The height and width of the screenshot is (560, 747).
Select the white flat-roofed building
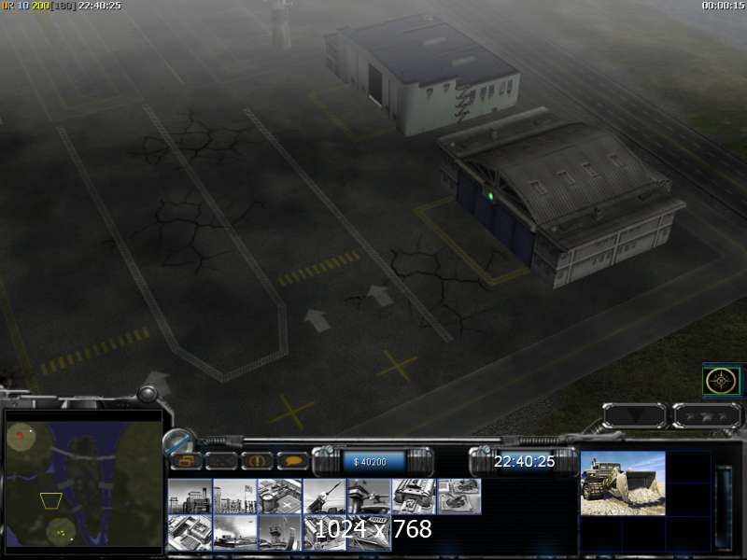tap(422, 74)
